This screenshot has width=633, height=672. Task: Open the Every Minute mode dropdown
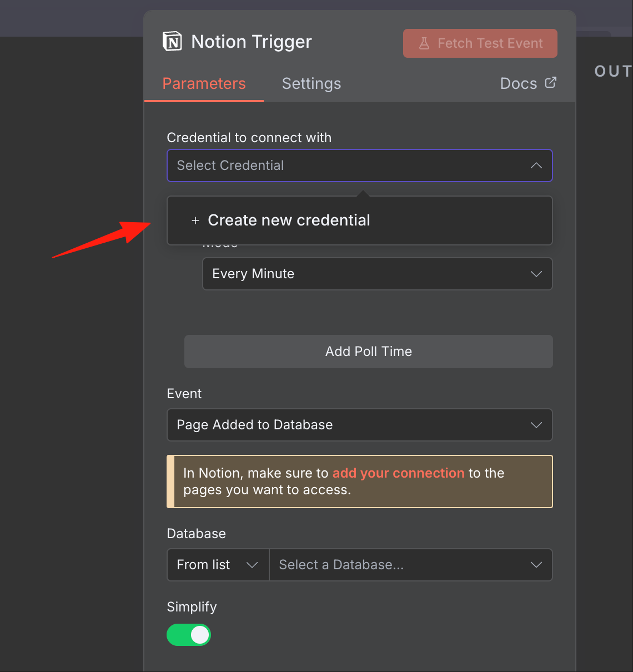(x=378, y=274)
